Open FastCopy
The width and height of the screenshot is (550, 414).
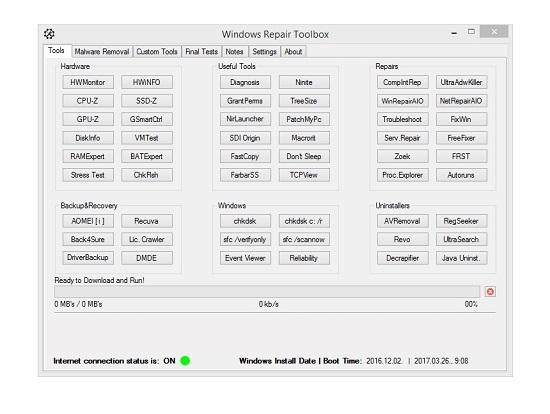pos(245,156)
